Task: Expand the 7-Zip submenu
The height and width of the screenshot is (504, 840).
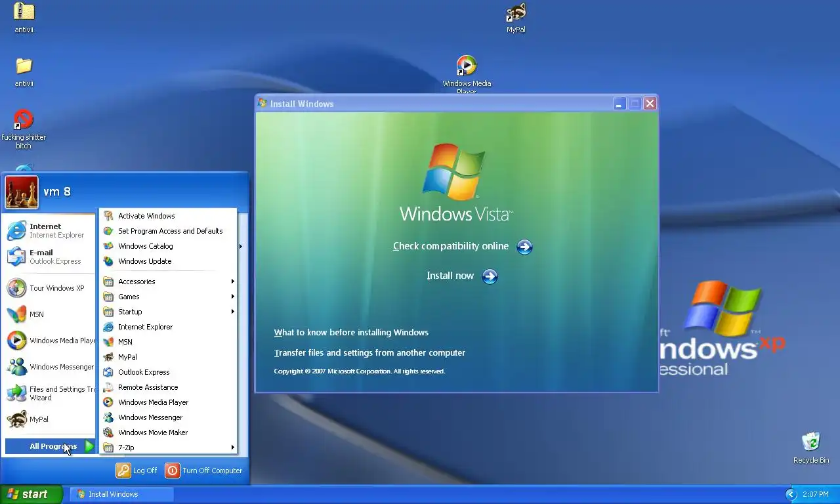Action: (169, 448)
